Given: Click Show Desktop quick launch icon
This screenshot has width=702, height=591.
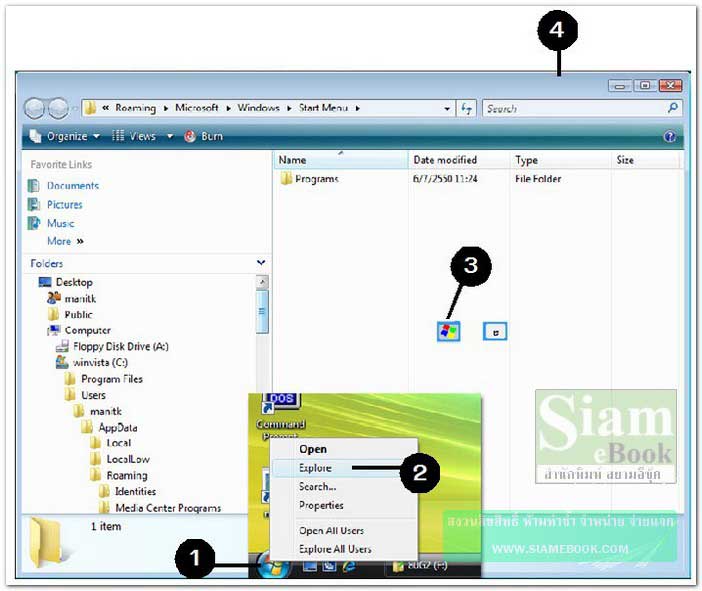Looking at the screenshot, I should [x=310, y=566].
